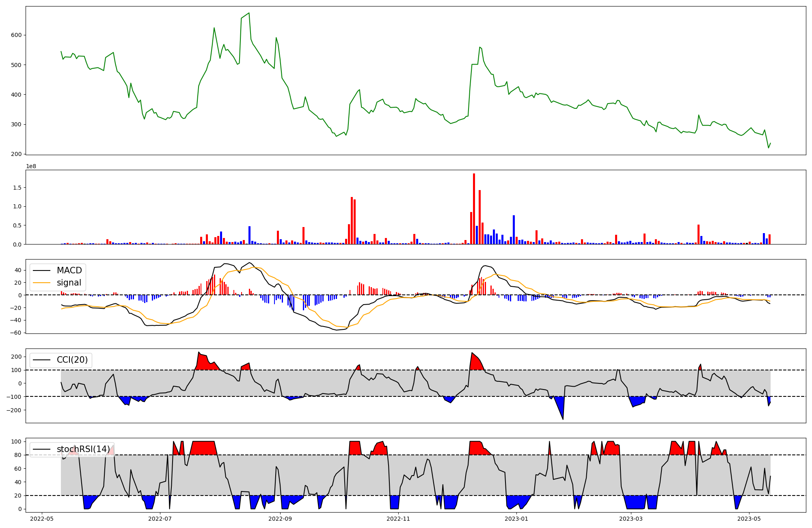Click the black MACD legend line sample

tap(41, 270)
